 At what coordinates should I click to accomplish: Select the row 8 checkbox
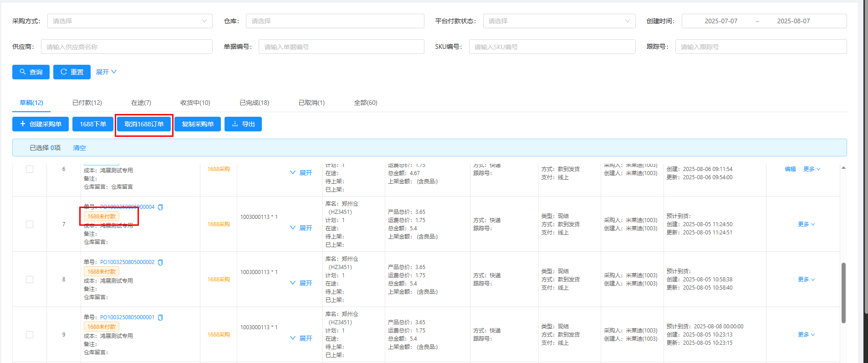point(30,280)
